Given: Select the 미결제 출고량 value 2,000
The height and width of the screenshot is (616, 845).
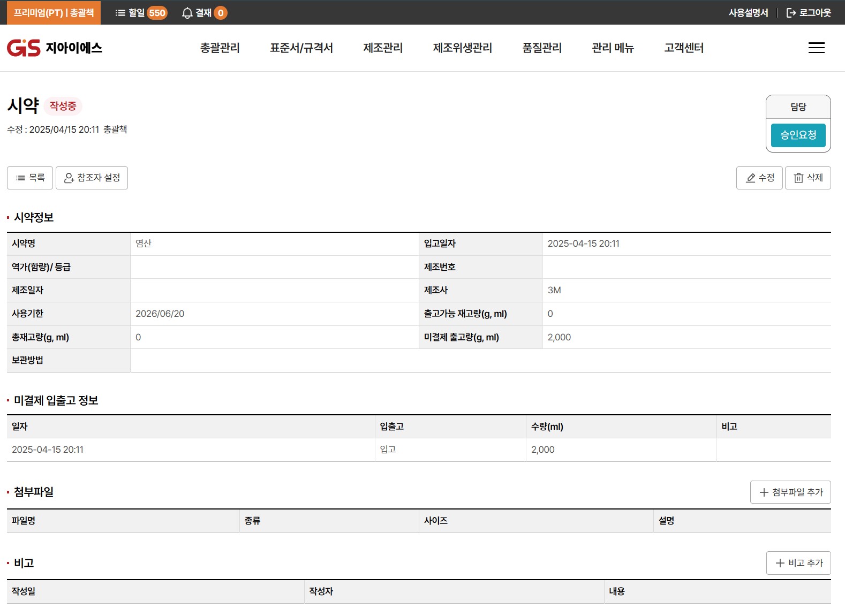Looking at the screenshot, I should 559,337.
